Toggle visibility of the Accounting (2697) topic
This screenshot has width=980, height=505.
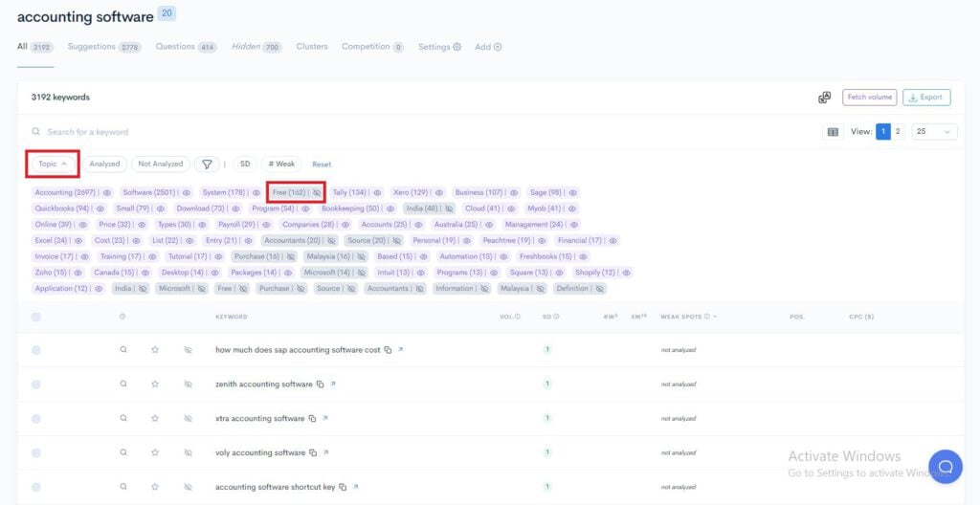coord(107,192)
